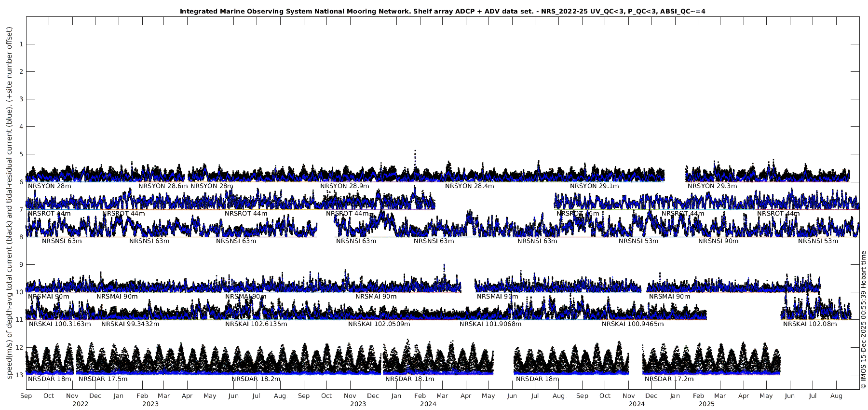
Task: Click the NRSDAR 17.5m label
Action: click(103, 379)
